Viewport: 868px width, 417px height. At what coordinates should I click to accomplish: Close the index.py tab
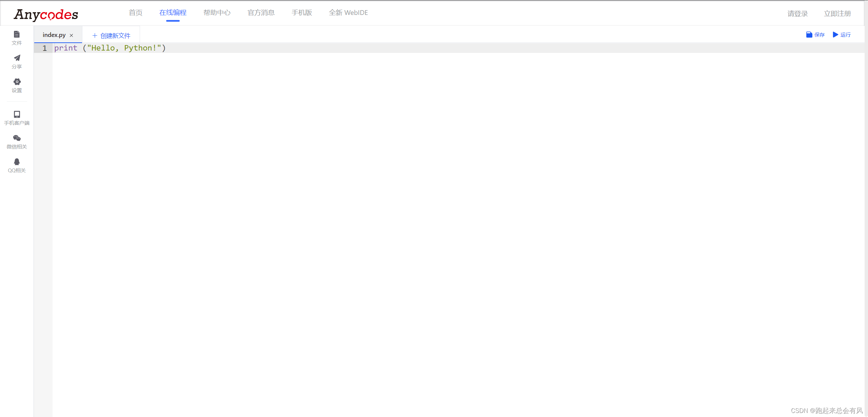pyautogui.click(x=72, y=35)
